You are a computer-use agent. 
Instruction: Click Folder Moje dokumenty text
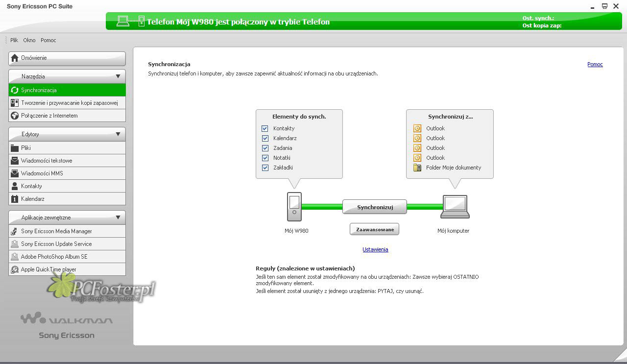coord(454,168)
